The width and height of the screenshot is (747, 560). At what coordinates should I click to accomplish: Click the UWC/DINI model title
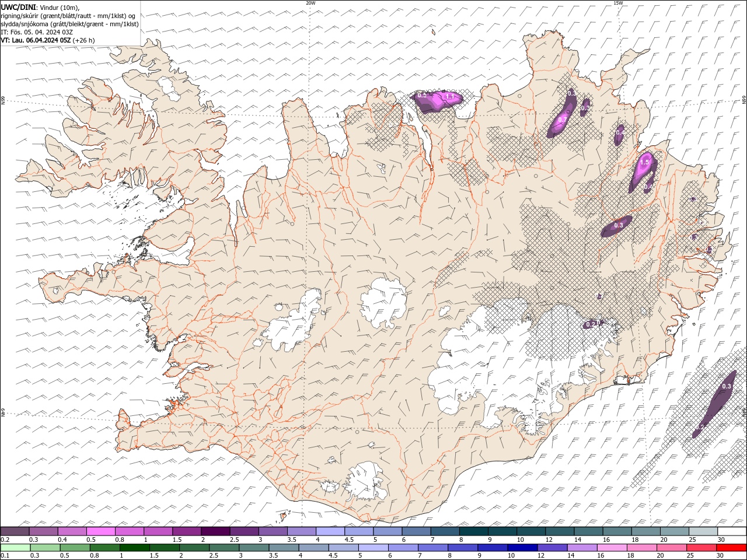(x=18, y=6)
